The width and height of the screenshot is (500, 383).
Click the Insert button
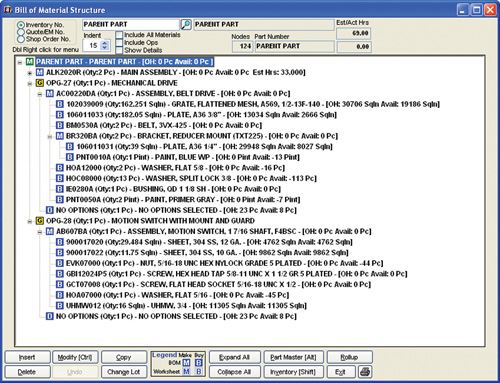27,357
